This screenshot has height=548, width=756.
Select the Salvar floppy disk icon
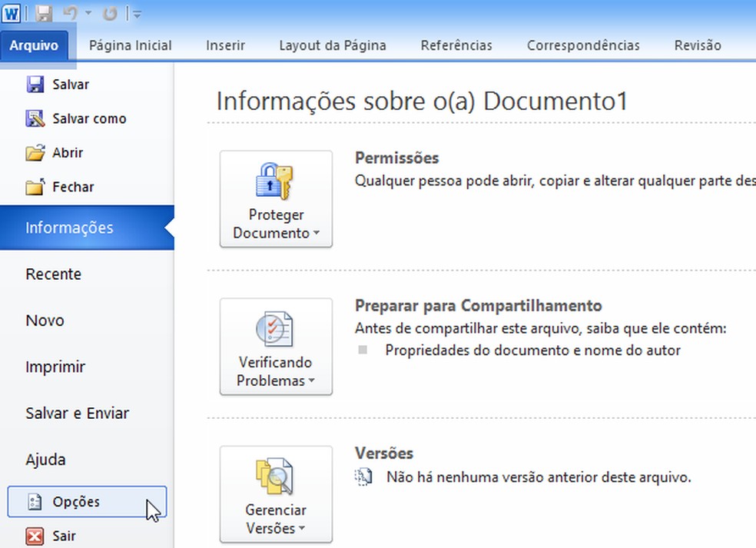tap(37, 84)
